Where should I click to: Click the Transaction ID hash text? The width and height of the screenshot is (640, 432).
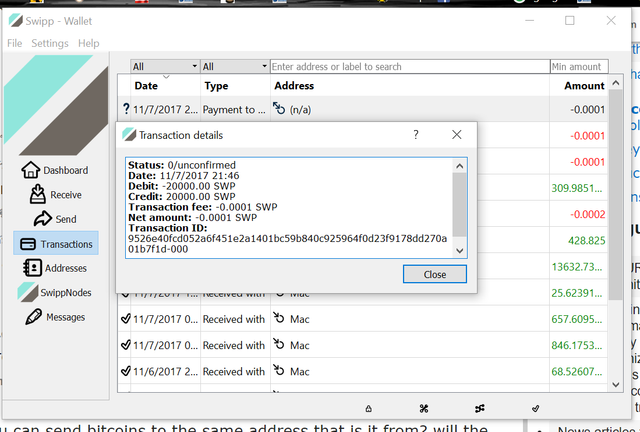tap(287, 244)
